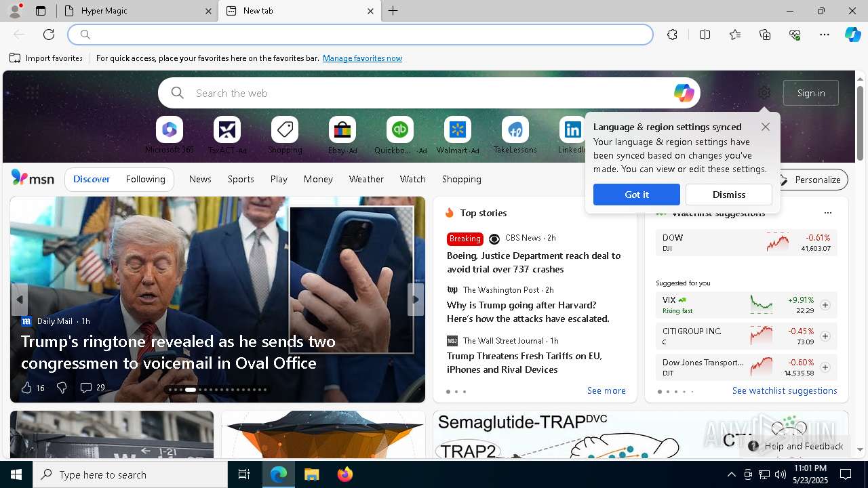
Task: Open the Microsoft 365 shortcut
Action: pyautogui.click(x=170, y=136)
